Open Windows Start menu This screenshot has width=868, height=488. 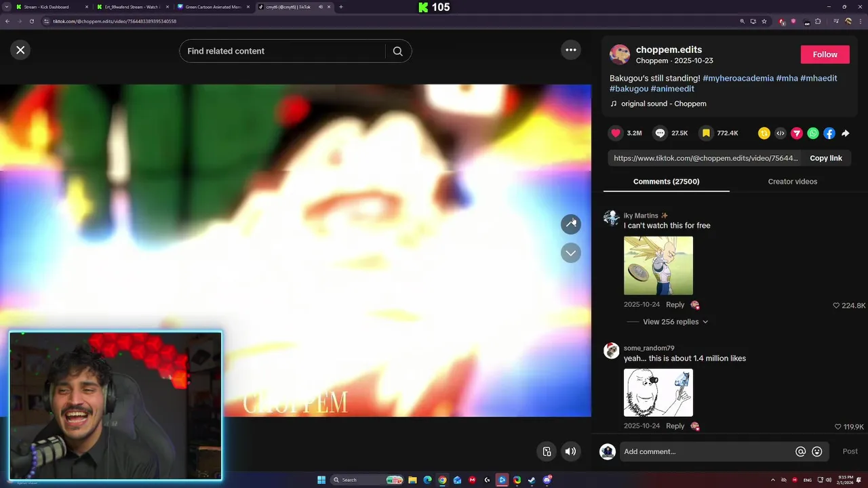(x=321, y=480)
